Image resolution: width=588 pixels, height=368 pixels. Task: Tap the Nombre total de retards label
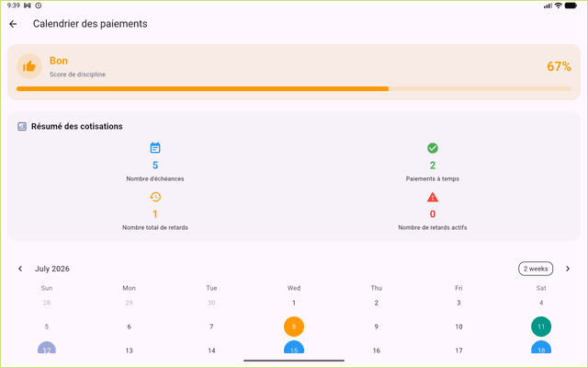click(155, 227)
